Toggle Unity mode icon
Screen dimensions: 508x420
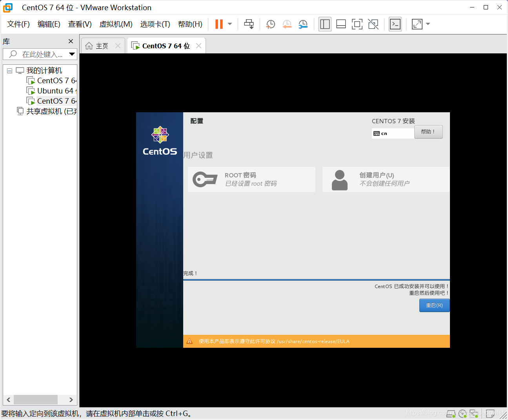373,24
